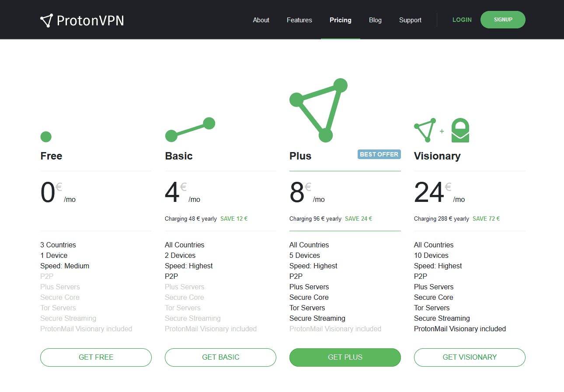The height and width of the screenshot is (392, 564).
Task: Click 'Speed: Medium' in Free plan
Action: [65, 266]
